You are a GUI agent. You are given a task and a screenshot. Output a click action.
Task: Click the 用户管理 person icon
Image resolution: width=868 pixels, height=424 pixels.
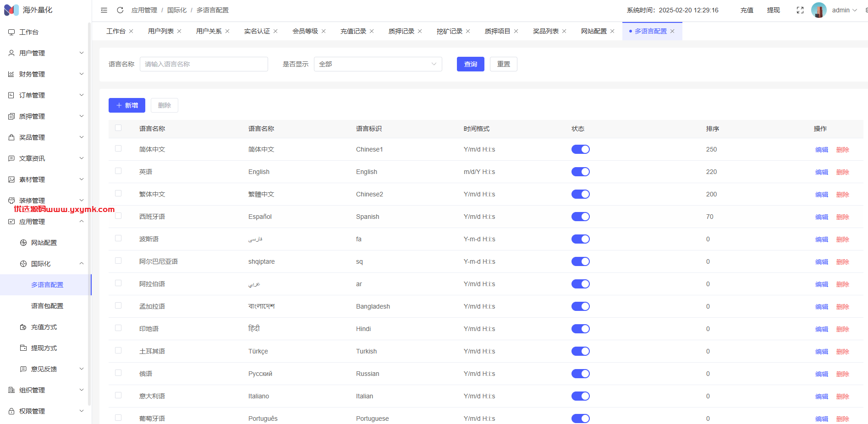[11, 53]
